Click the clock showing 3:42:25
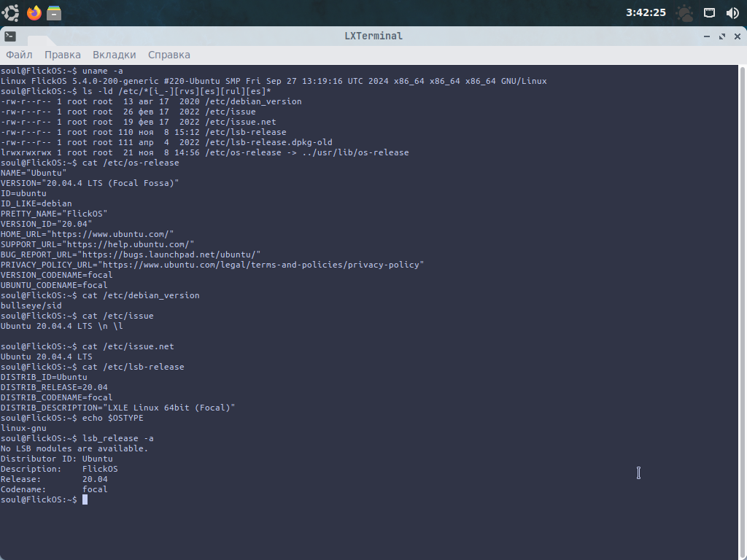 pos(646,13)
